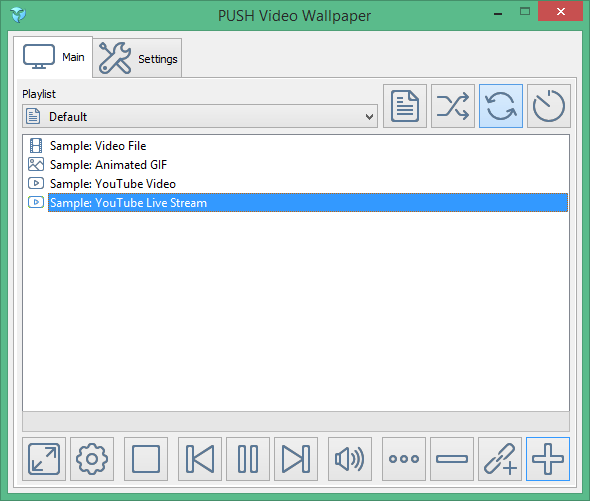Add URL with link plus button
Viewport: 590px width, 501px height.
pos(500,459)
